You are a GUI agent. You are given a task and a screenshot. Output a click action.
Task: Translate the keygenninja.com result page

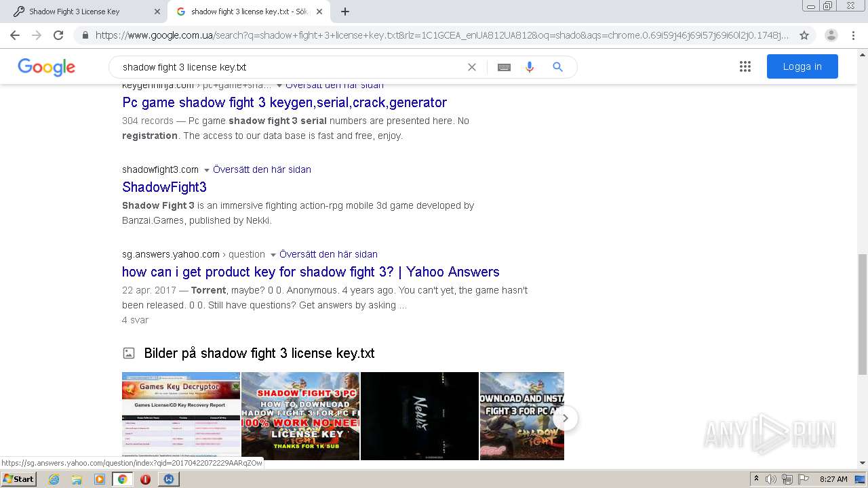pyautogui.click(x=334, y=86)
